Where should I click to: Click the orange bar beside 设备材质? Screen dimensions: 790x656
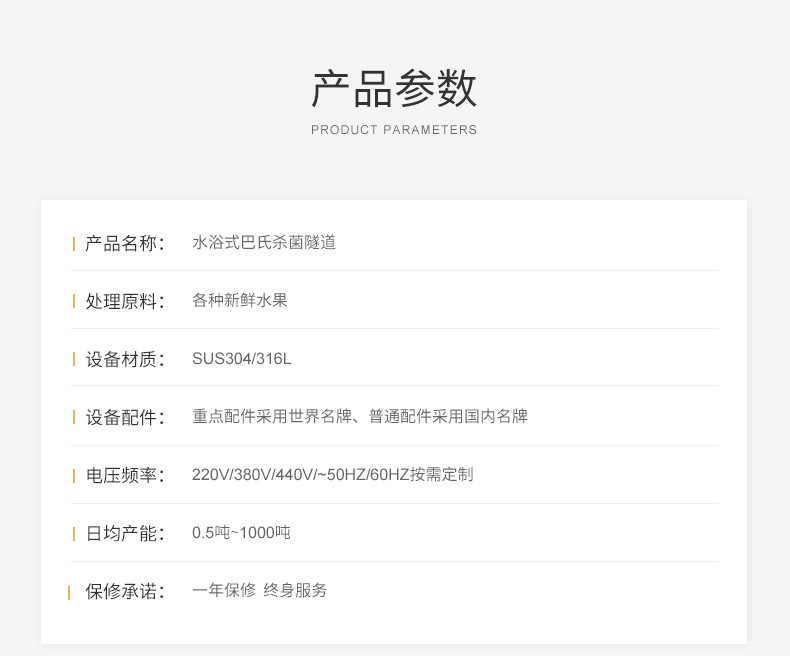74,360
